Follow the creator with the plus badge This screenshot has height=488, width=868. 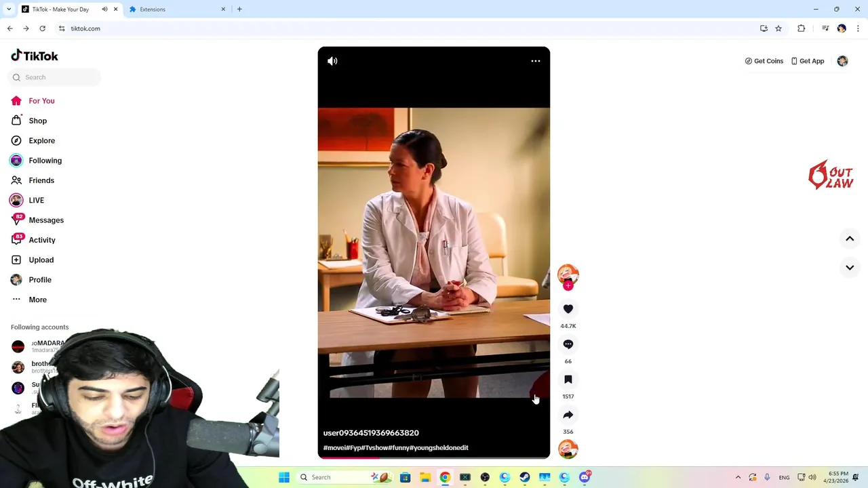click(x=568, y=286)
